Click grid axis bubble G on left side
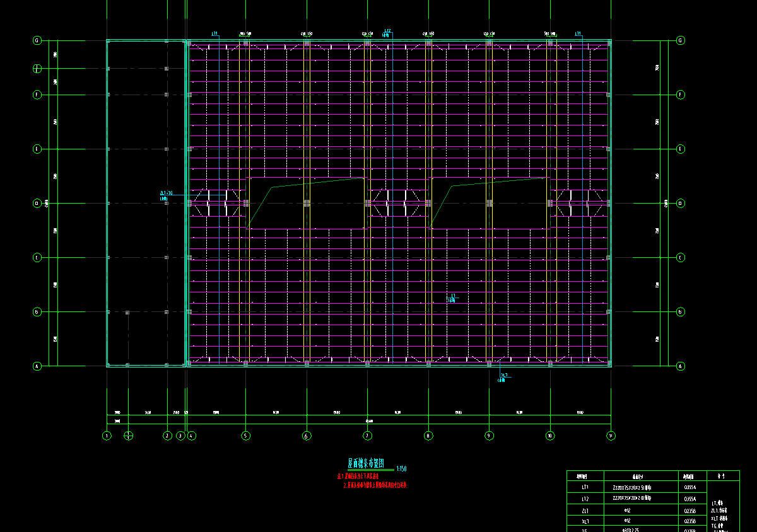 [37, 40]
